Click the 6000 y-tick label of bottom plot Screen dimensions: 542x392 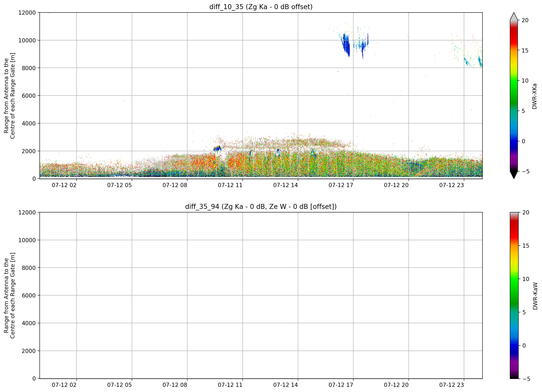(x=29, y=295)
